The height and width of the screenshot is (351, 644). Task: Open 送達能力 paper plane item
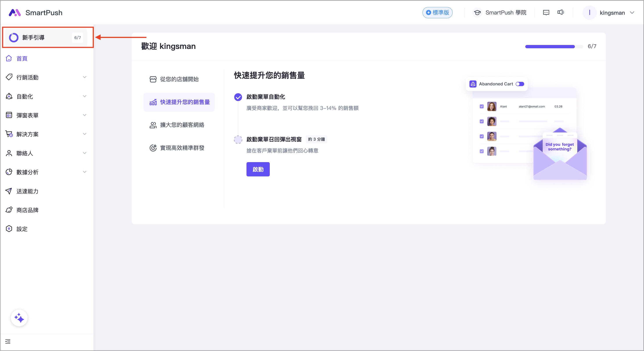click(x=27, y=191)
